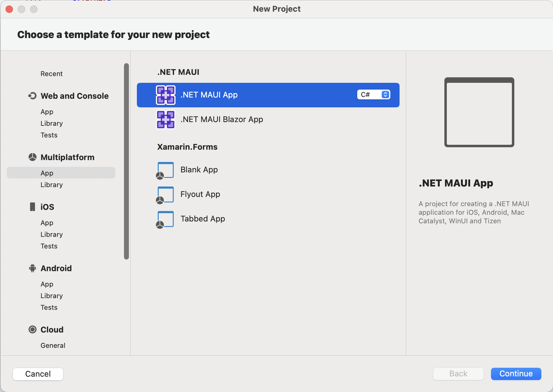Select the Blank App Xamarin.Forms icon
The width and height of the screenshot is (553, 392).
pyautogui.click(x=165, y=170)
